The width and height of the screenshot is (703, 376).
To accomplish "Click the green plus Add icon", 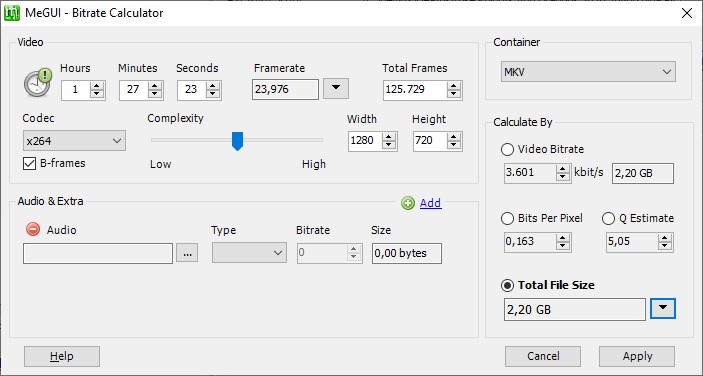I will point(408,203).
